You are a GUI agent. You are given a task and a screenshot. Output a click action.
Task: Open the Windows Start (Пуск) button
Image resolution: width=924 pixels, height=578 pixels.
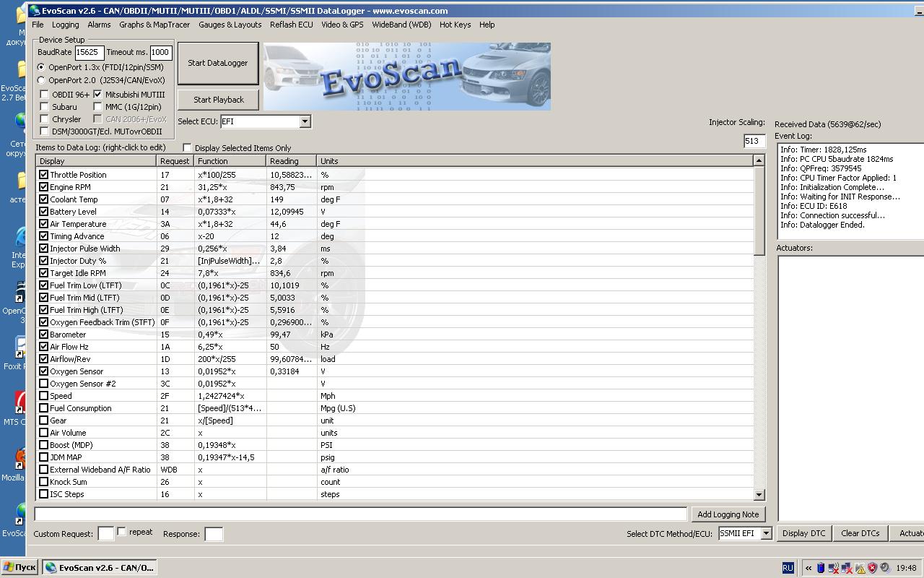pos(19,567)
